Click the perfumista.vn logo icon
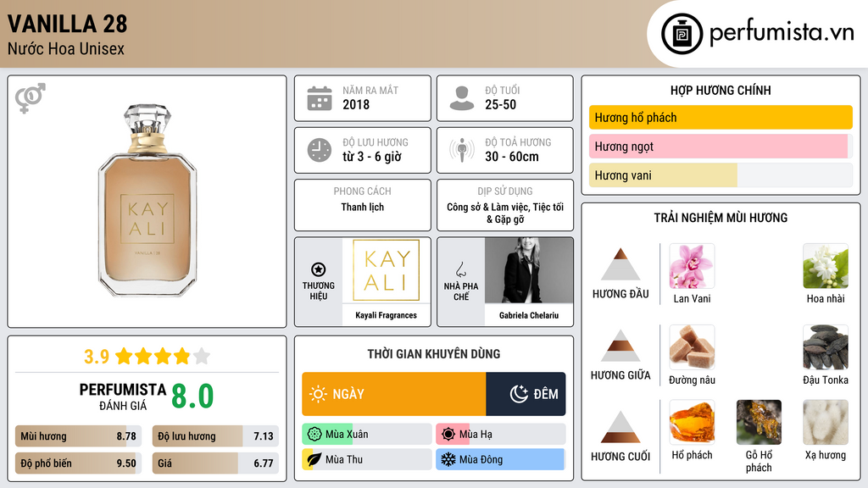Screen dimensions: 868x488 (681, 34)
